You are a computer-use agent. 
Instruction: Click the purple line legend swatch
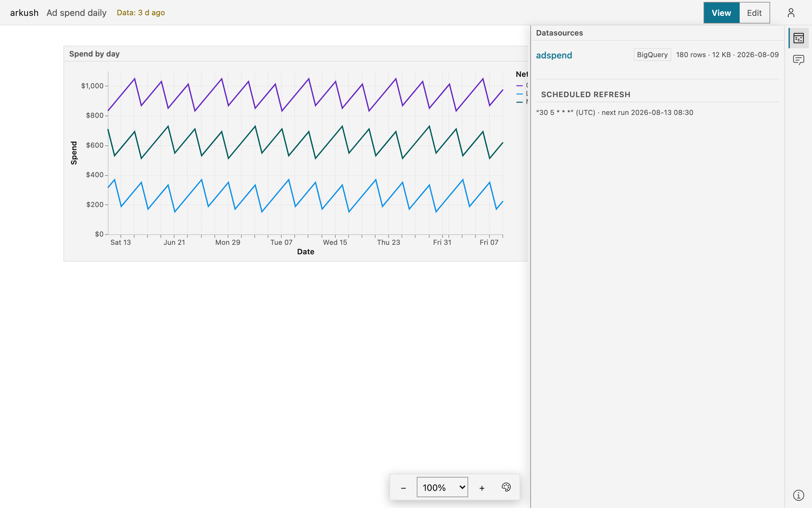[520, 85]
